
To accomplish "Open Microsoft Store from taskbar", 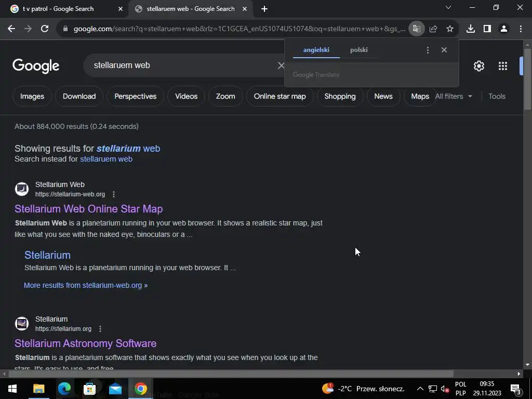I will coord(89,389).
